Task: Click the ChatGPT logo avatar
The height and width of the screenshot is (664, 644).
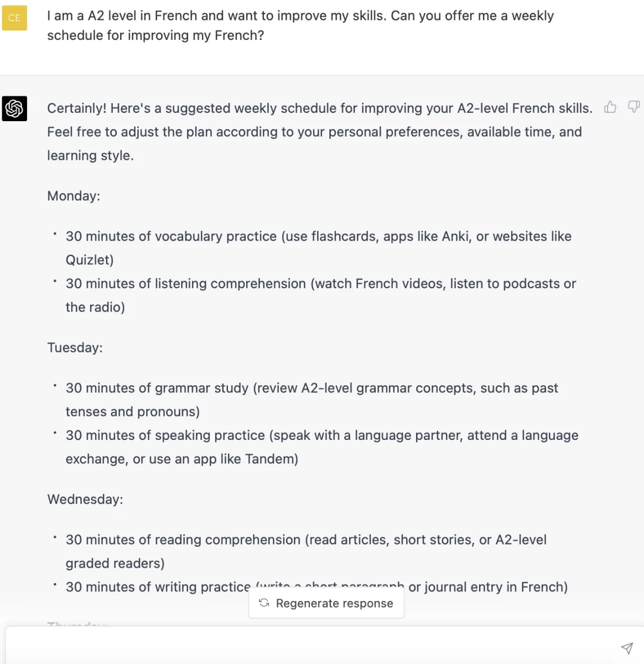Action: click(x=14, y=108)
